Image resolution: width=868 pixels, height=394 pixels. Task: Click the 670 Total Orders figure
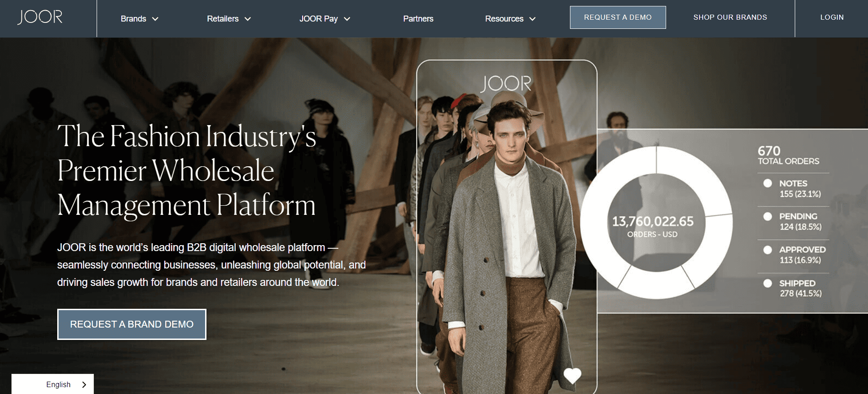coord(788,155)
